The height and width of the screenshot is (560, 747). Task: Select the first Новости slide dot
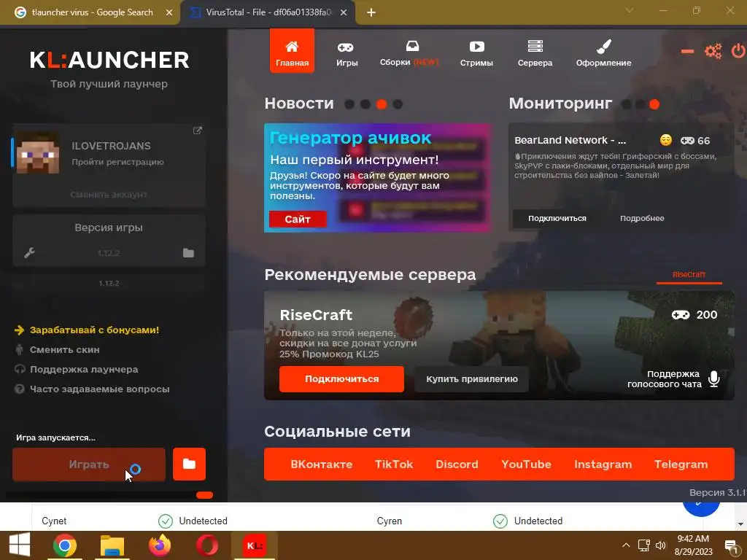tap(349, 104)
